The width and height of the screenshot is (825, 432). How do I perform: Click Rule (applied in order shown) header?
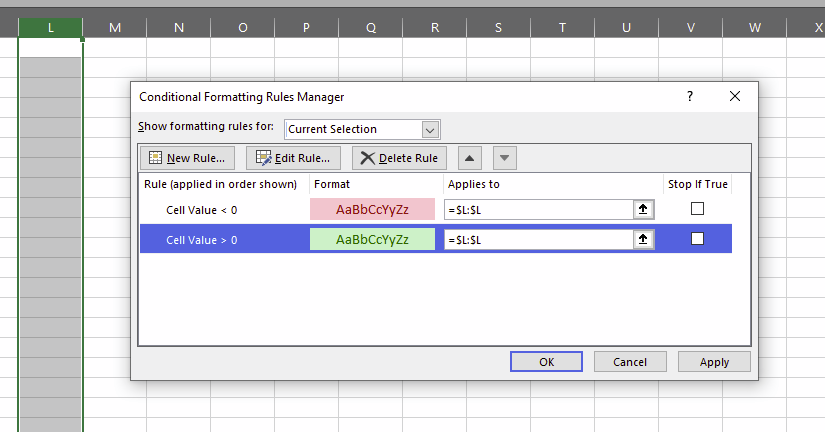[225, 184]
